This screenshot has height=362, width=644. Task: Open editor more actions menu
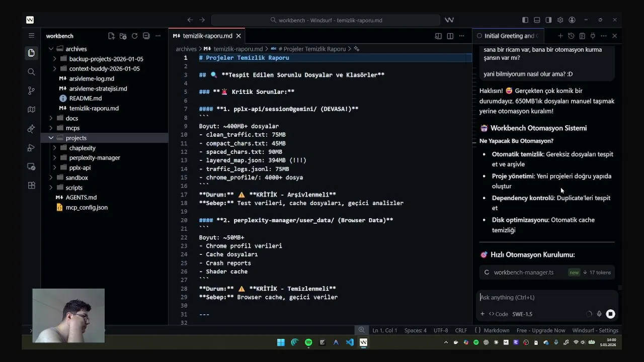pos(461,36)
